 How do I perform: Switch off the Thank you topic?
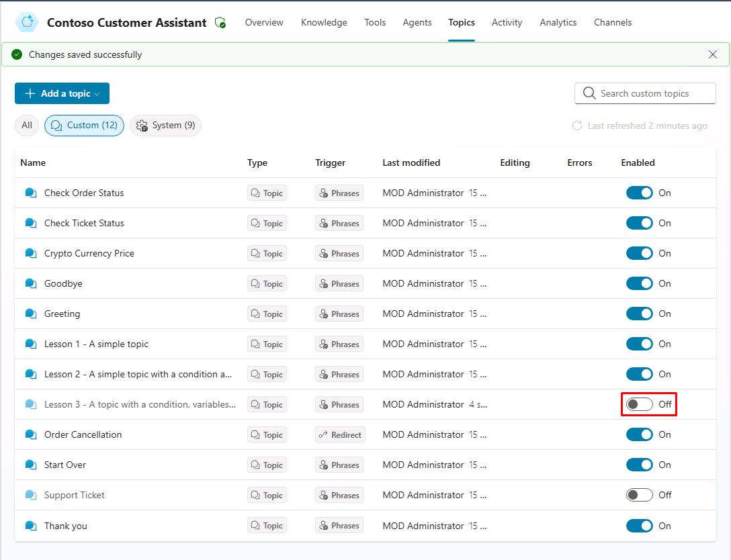click(639, 526)
